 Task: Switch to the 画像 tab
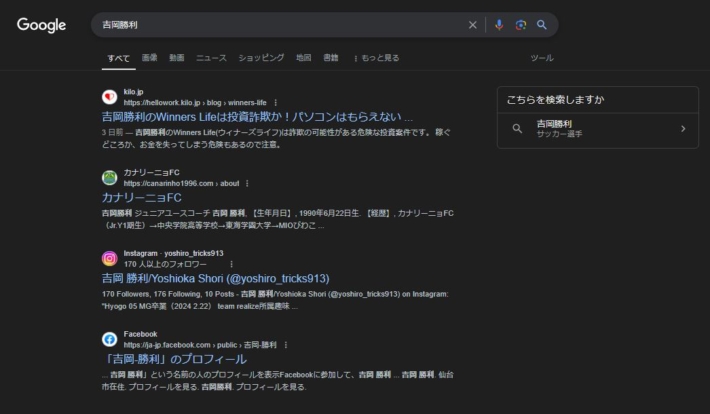[x=149, y=58]
